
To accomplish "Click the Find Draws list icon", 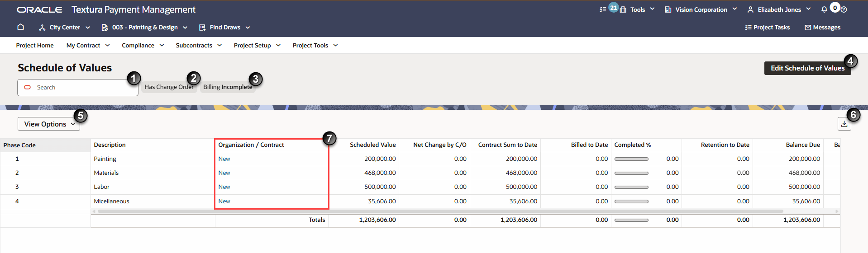I will (x=202, y=28).
